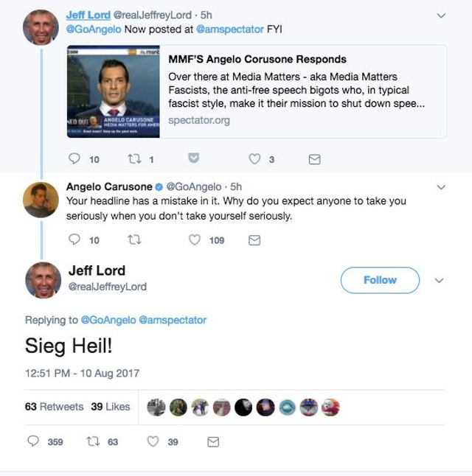Viewport: 472px width, 476px height.
Task: Retweet the spectator.org link tweet
Action: click(x=135, y=159)
